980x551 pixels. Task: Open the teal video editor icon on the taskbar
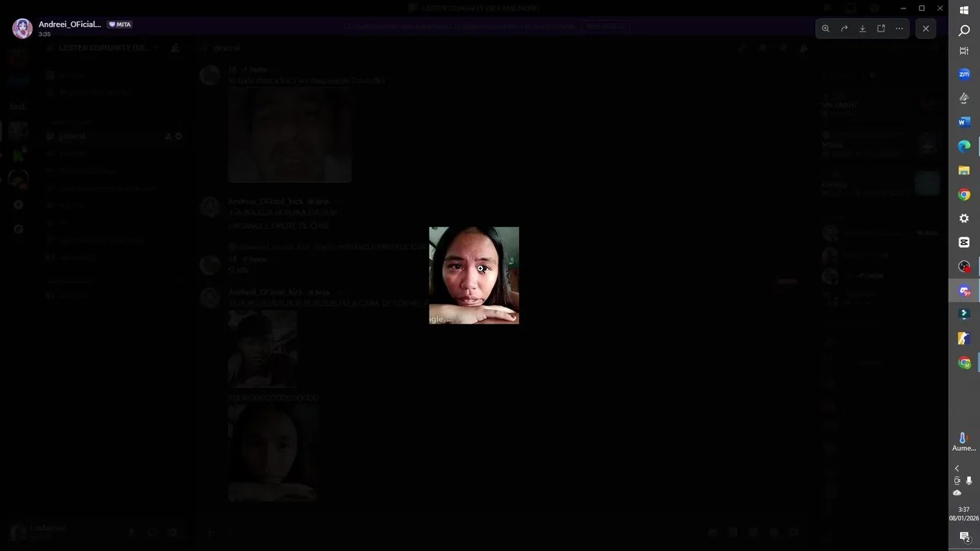(964, 314)
